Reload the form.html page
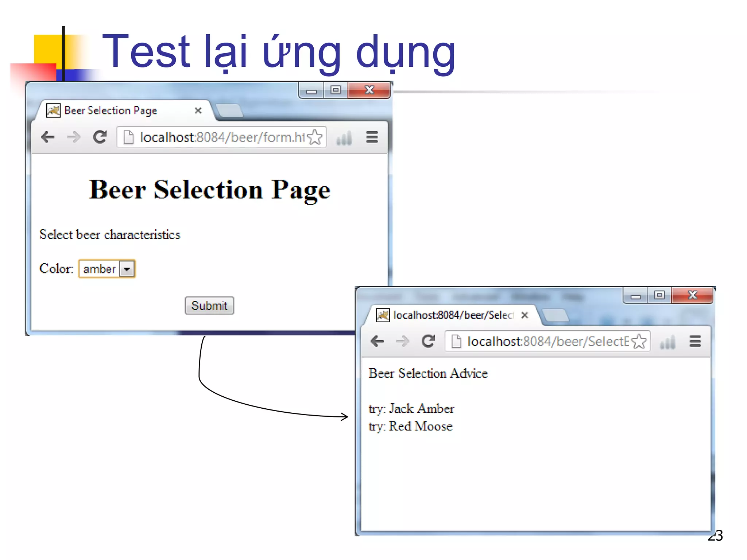The height and width of the screenshot is (560, 747). click(x=100, y=137)
